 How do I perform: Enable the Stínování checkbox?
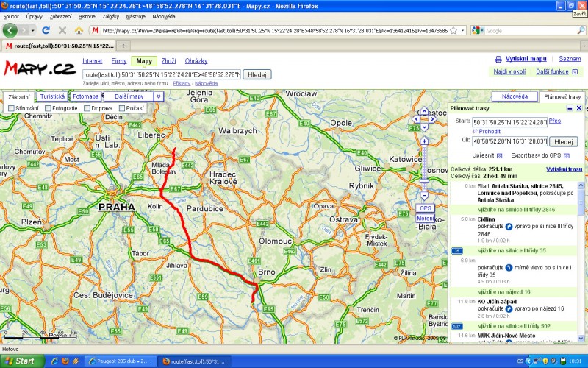pos(11,109)
